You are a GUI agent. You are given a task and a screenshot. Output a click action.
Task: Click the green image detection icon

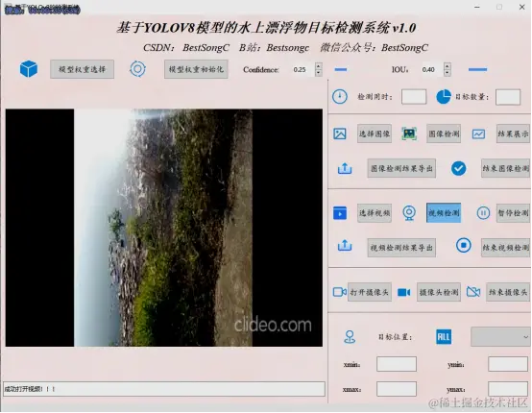pos(409,134)
